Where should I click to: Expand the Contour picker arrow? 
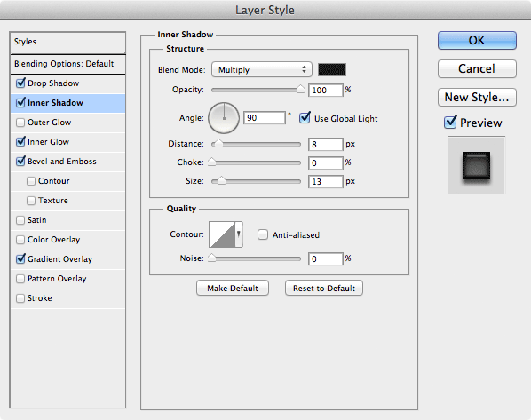(239, 234)
